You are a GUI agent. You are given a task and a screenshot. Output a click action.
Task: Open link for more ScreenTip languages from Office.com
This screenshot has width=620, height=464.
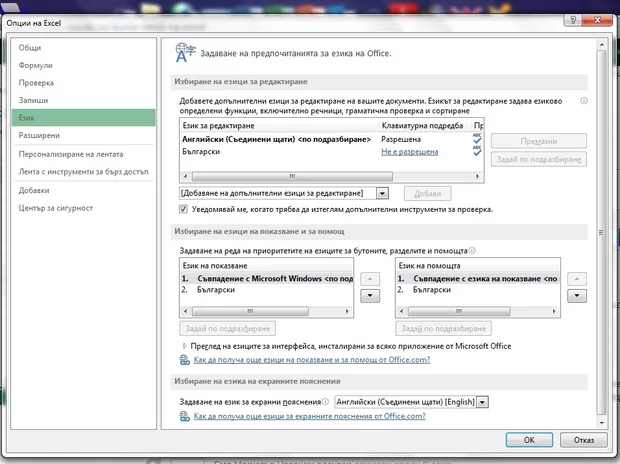point(309,416)
